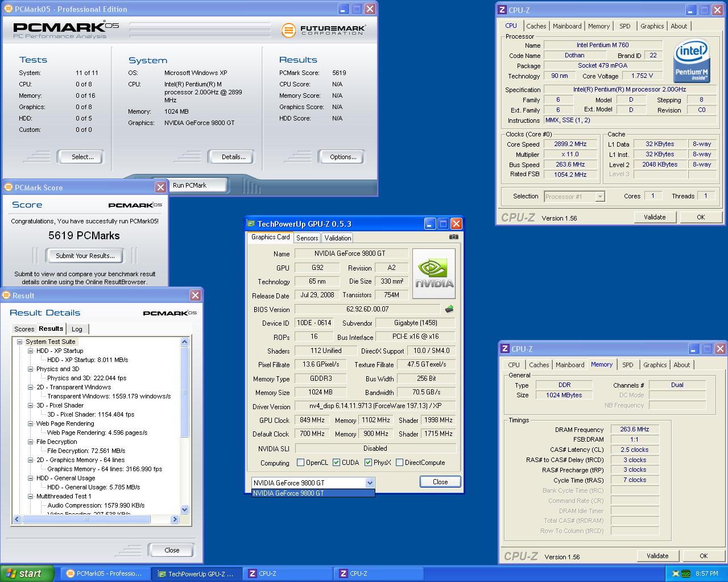Click the network tray icon in system tray

[x=675, y=573]
